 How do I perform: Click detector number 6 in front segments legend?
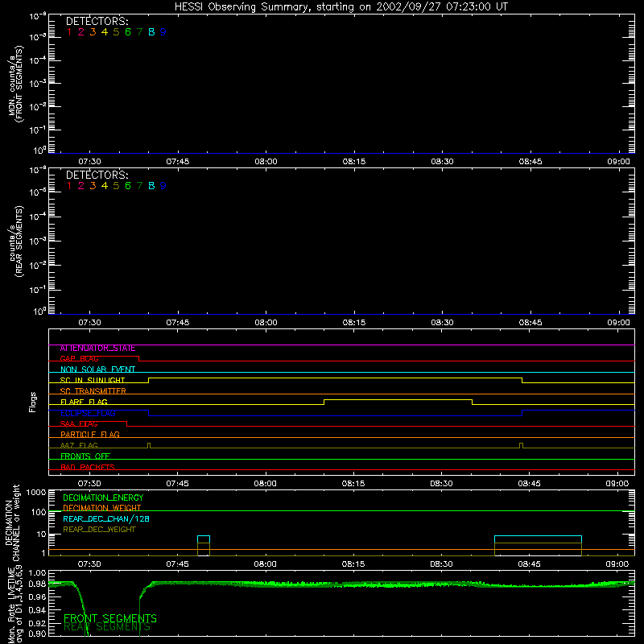pos(128,32)
